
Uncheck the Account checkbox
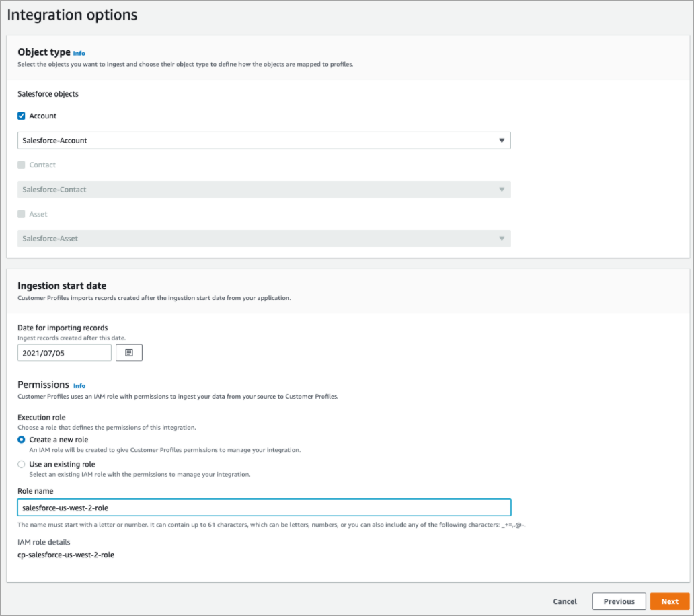click(x=22, y=115)
